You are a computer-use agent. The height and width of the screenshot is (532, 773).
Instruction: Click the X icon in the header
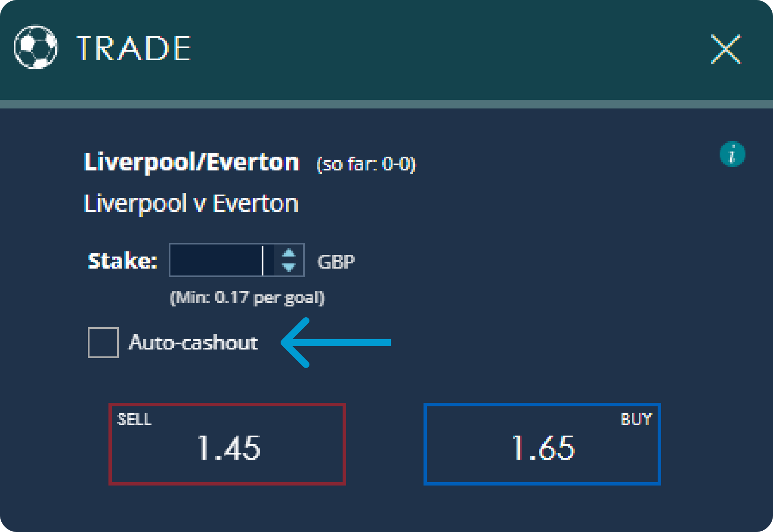727,49
